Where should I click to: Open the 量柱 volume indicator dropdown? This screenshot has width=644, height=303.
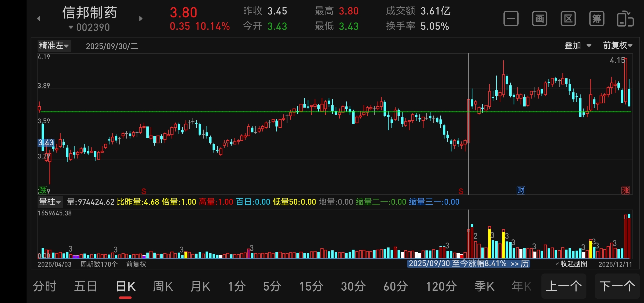pyautogui.click(x=50, y=202)
